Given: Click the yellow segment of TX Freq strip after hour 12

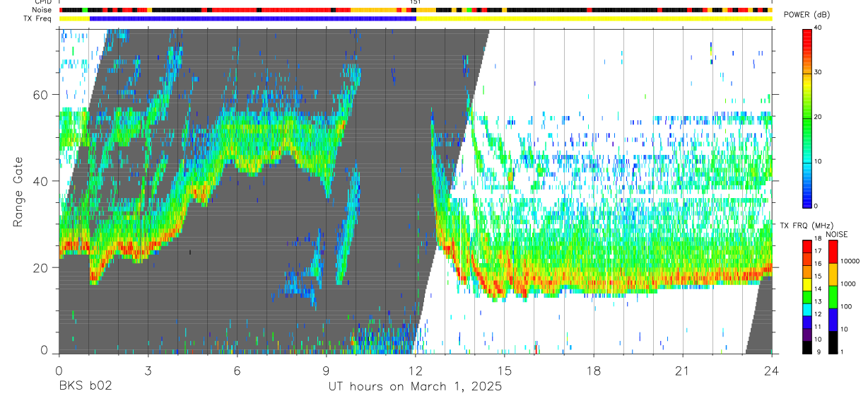Looking at the screenshot, I should [594, 18].
